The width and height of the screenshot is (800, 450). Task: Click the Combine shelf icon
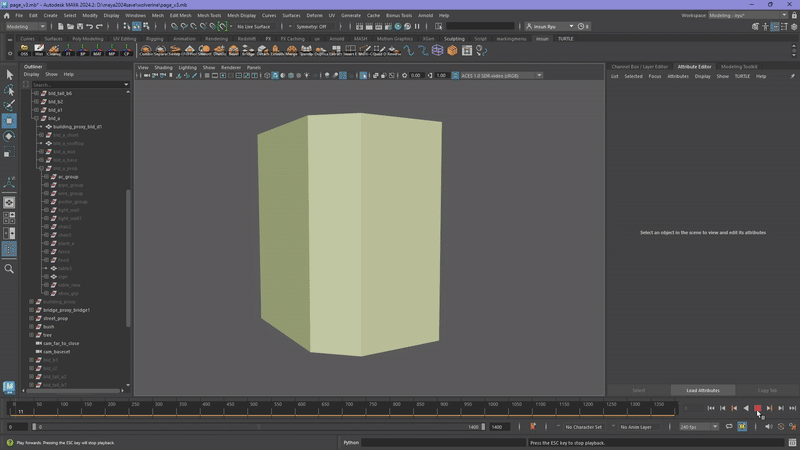[x=146, y=50]
